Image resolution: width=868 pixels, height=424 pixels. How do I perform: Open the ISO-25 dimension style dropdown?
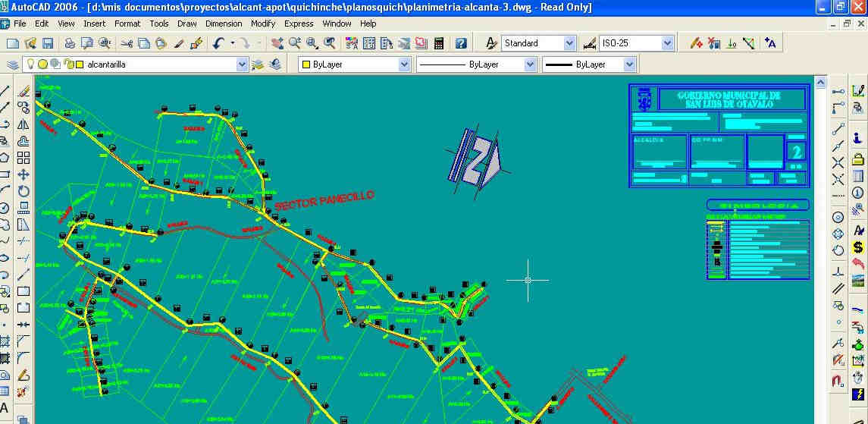pyautogui.click(x=667, y=43)
